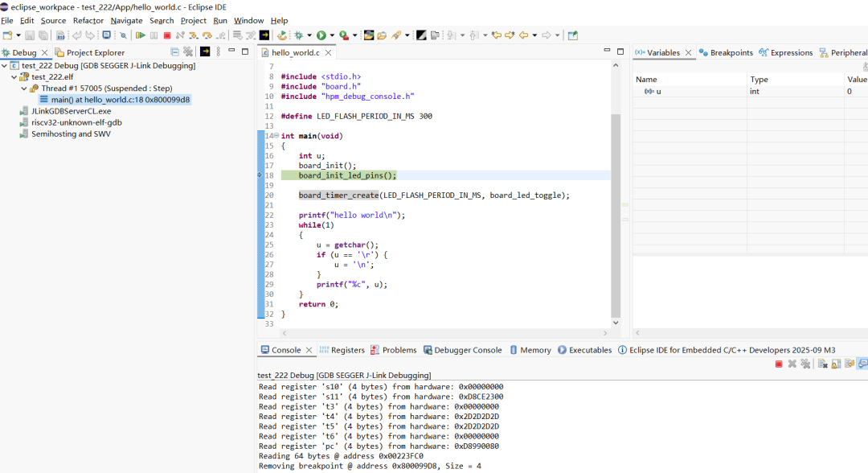Open the Navigate menu
Viewport: 868px width, 473px height.
tap(126, 20)
